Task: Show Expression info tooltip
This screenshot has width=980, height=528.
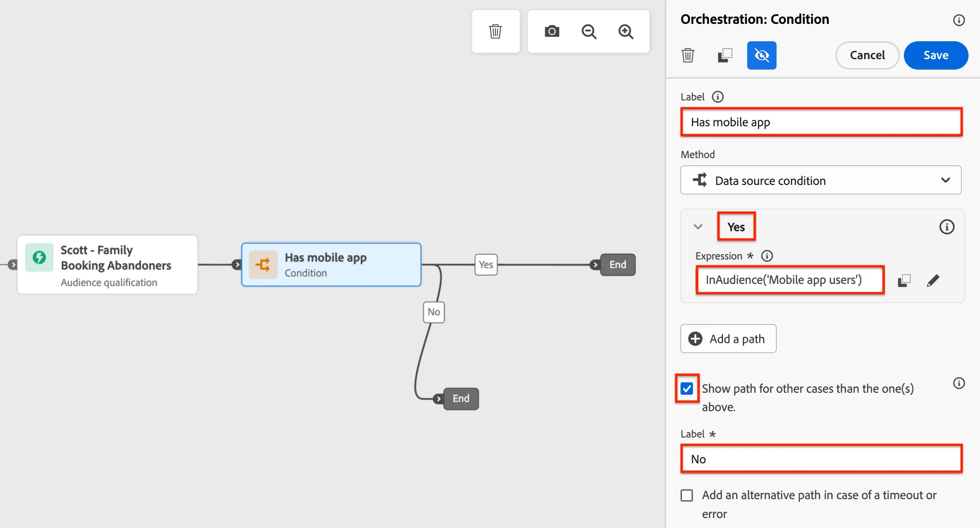Action: coord(767,256)
